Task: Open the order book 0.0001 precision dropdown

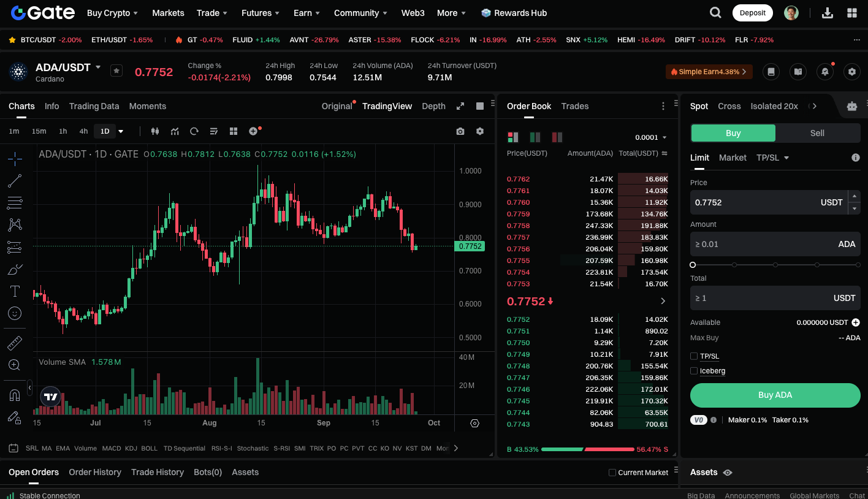Action: pos(651,137)
